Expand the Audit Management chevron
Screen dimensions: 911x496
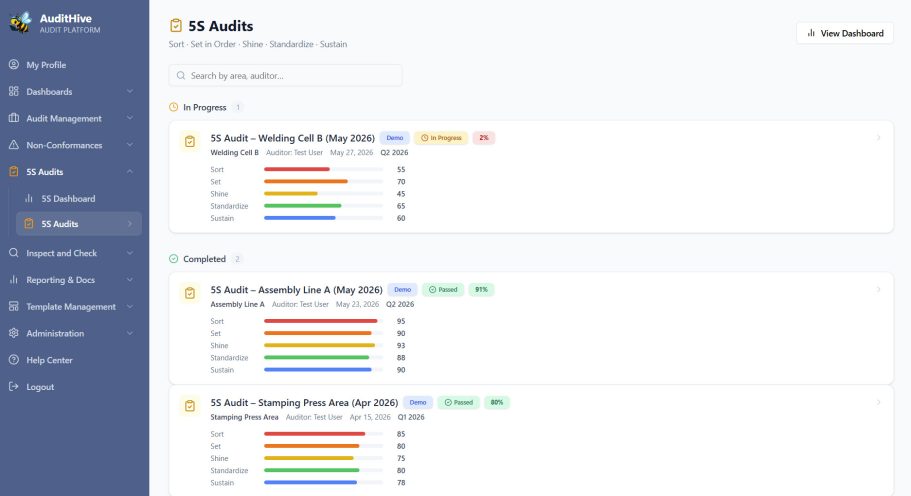[130, 118]
